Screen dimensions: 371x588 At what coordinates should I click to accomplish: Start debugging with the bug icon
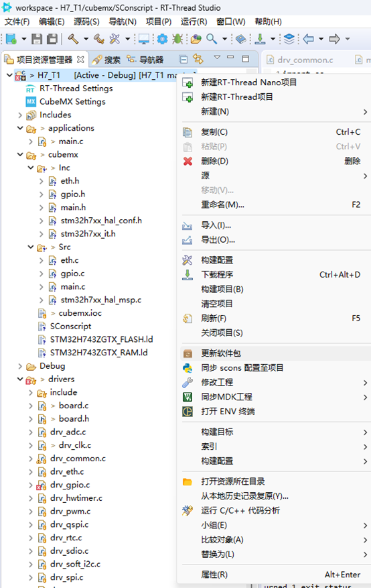tap(177, 39)
